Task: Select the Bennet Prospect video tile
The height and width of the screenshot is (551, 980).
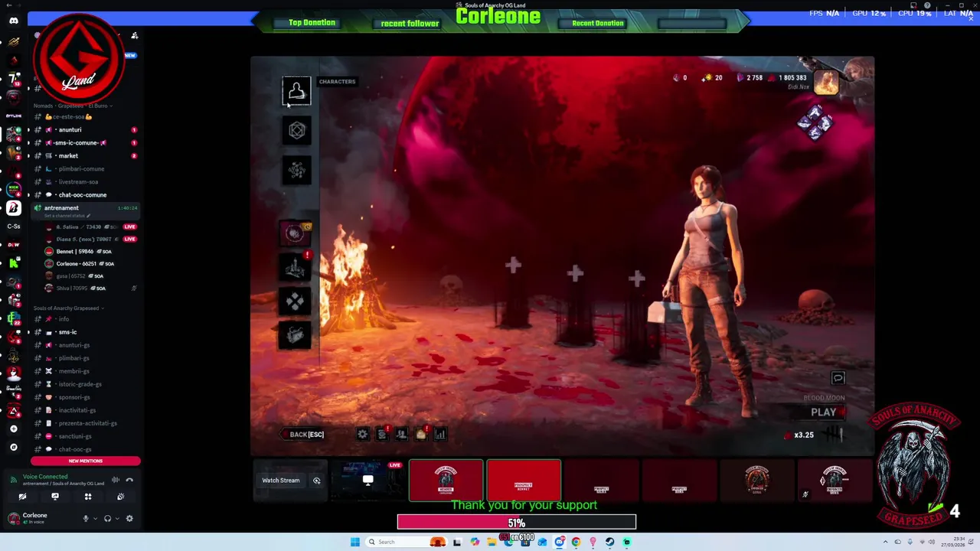Action: click(x=524, y=481)
